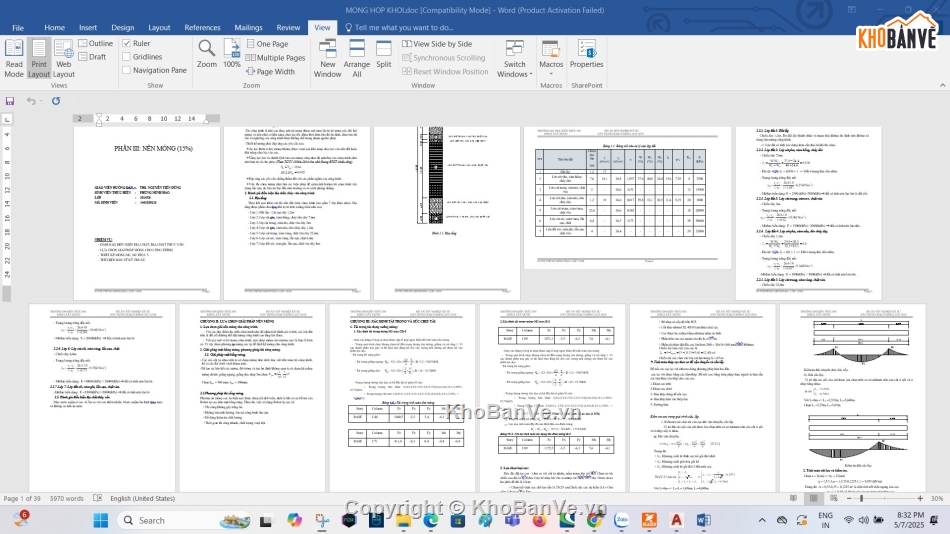This screenshot has height=534, width=950.
Task: Click the page with the soil data table
Action: pyautogui.click(x=628, y=198)
